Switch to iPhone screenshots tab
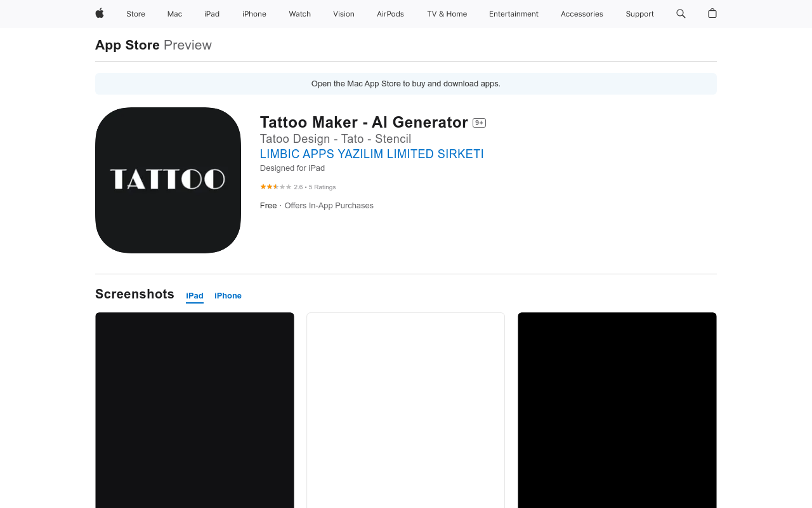Image resolution: width=812 pixels, height=508 pixels. [x=228, y=296]
